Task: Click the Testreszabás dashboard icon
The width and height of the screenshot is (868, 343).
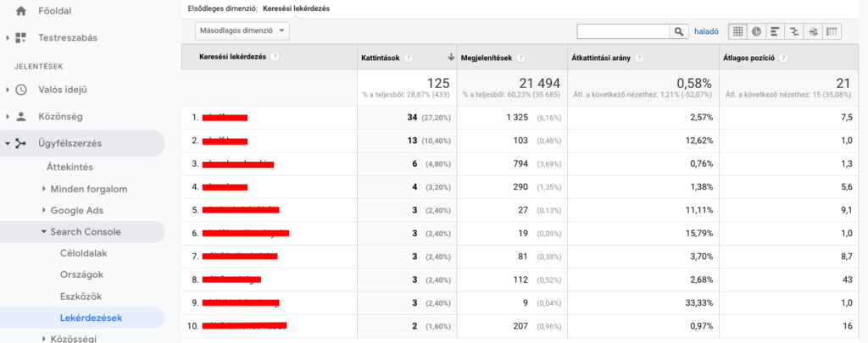Action: (x=21, y=38)
